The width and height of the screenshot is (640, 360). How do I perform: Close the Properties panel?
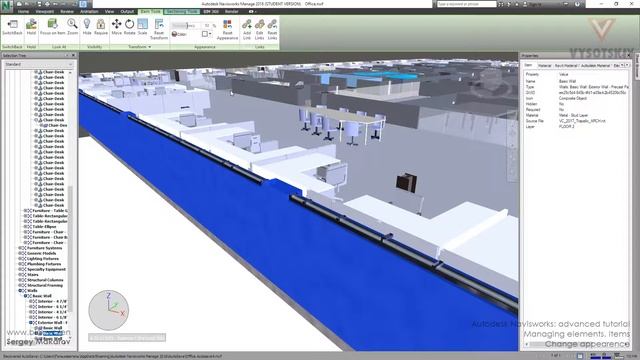pos(629,55)
